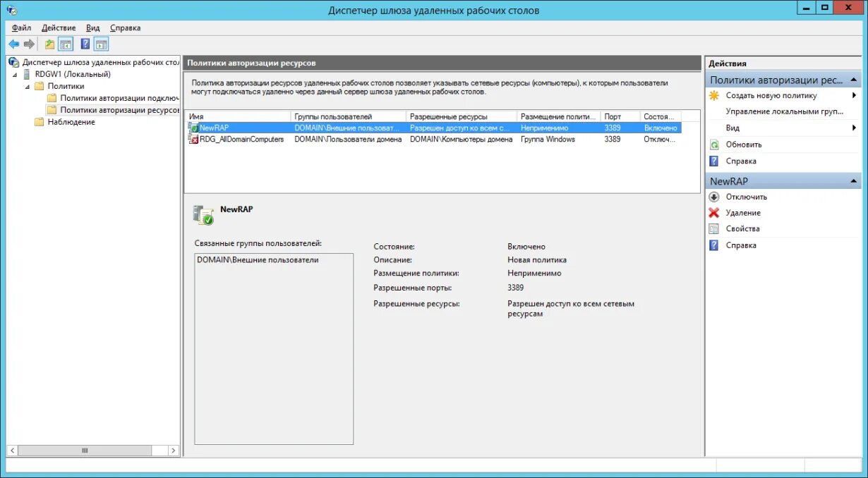Click the Обновить action
Screen dimensions: 868x478
(x=744, y=145)
